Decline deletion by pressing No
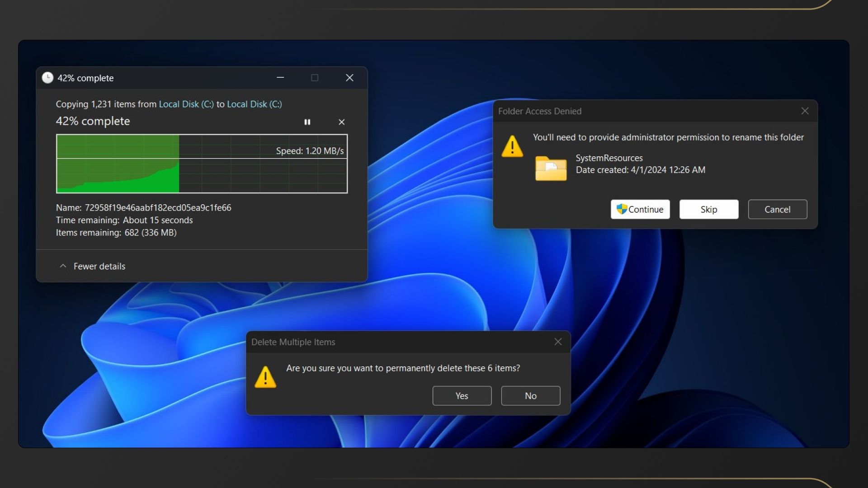The width and height of the screenshot is (868, 488). point(530,396)
